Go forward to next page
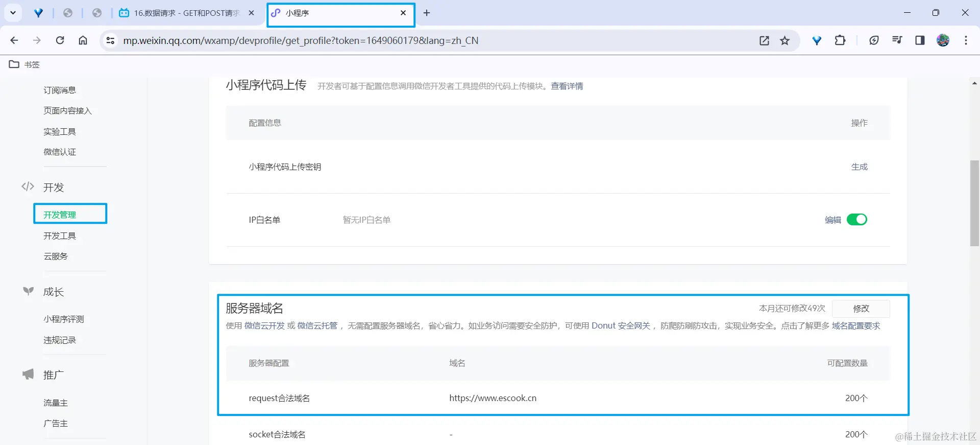The width and height of the screenshot is (980, 445). pyautogui.click(x=37, y=40)
